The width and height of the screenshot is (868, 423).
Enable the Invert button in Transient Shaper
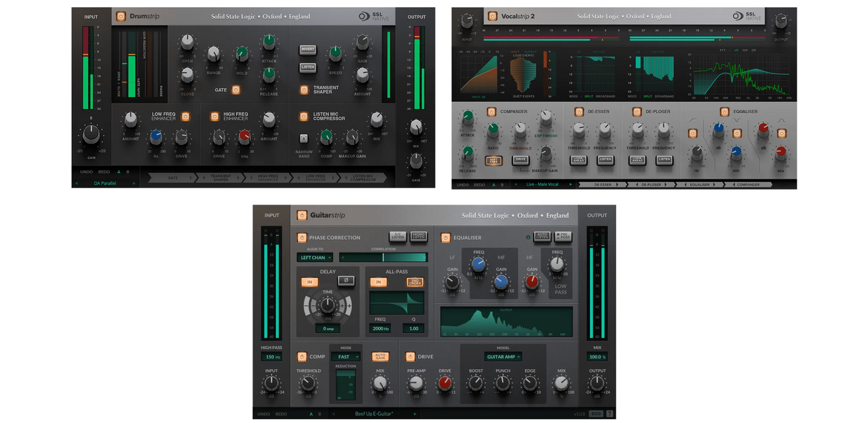coord(308,50)
